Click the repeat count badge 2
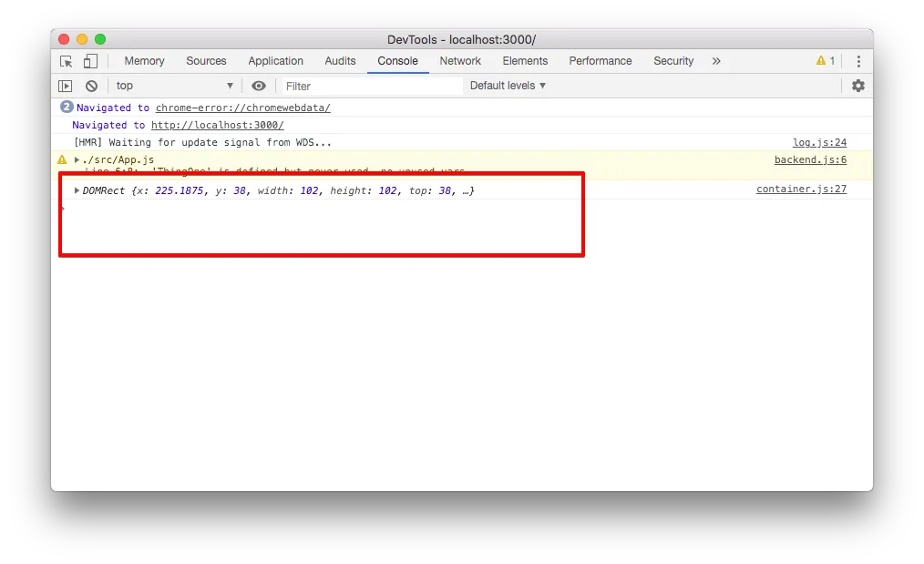Image resolution: width=924 pixels, height=564 pixels. click(67, 108)
